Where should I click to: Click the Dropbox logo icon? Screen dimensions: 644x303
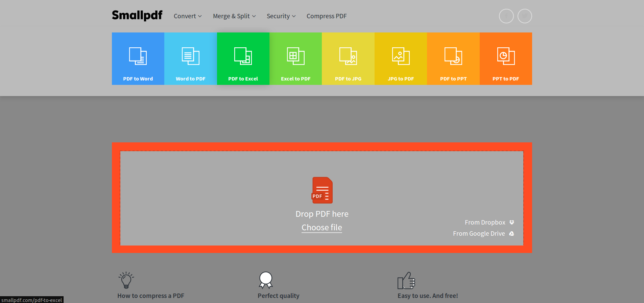tap(512, 222)
